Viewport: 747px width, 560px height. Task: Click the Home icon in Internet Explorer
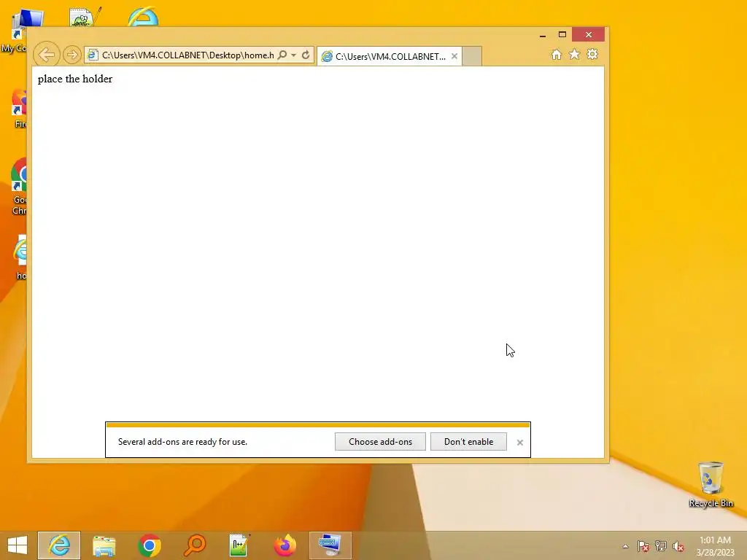click(x=557, y=54)
